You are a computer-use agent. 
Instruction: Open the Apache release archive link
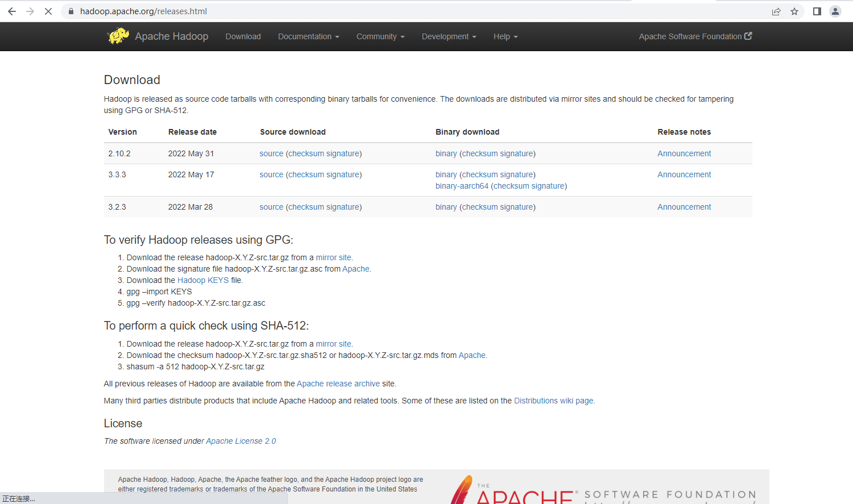(x=338, y=384)
